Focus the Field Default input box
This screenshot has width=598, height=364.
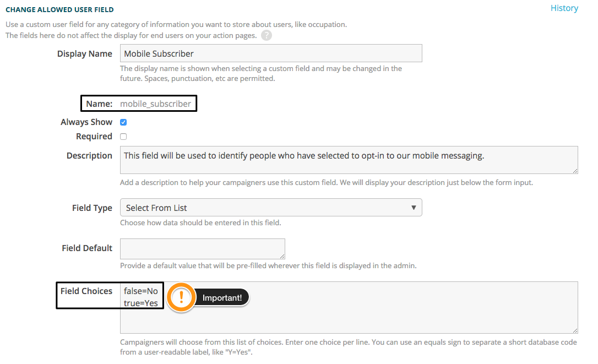click(202, 248)
